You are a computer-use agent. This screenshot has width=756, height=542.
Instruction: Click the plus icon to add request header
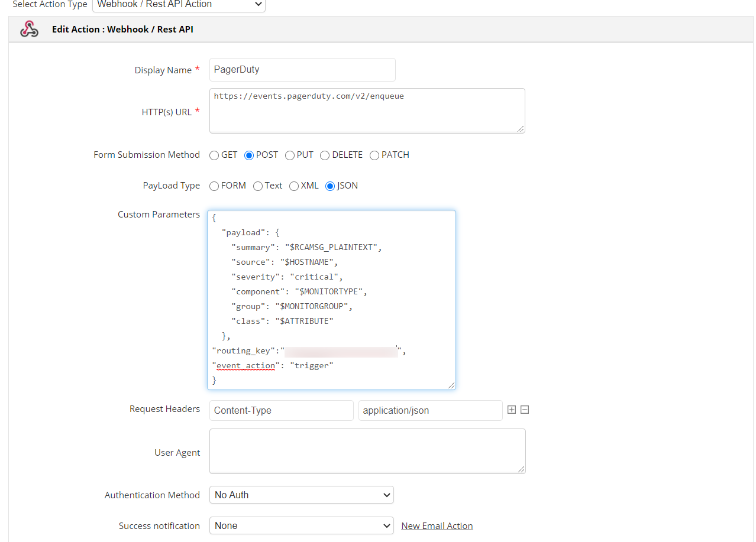coord(512,410)
